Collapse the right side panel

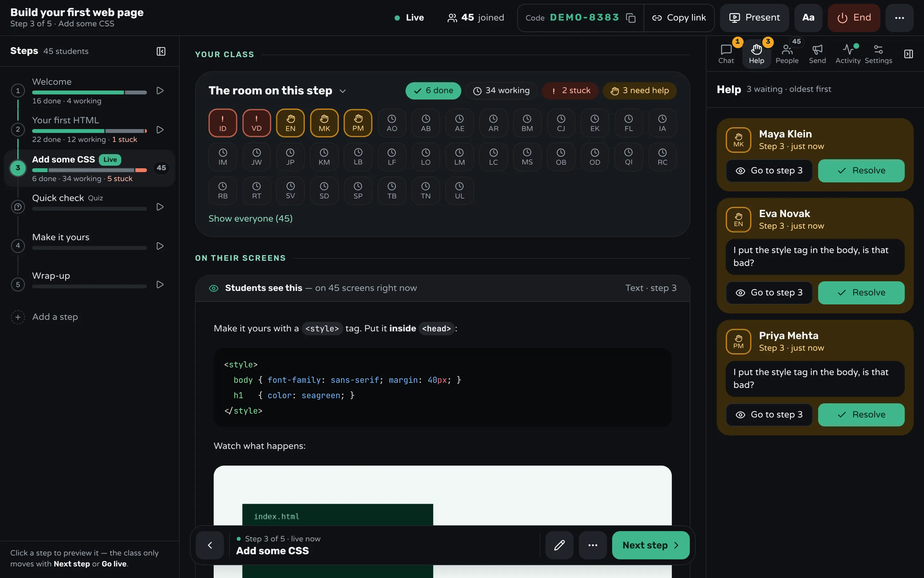click(x=908, y=54)
